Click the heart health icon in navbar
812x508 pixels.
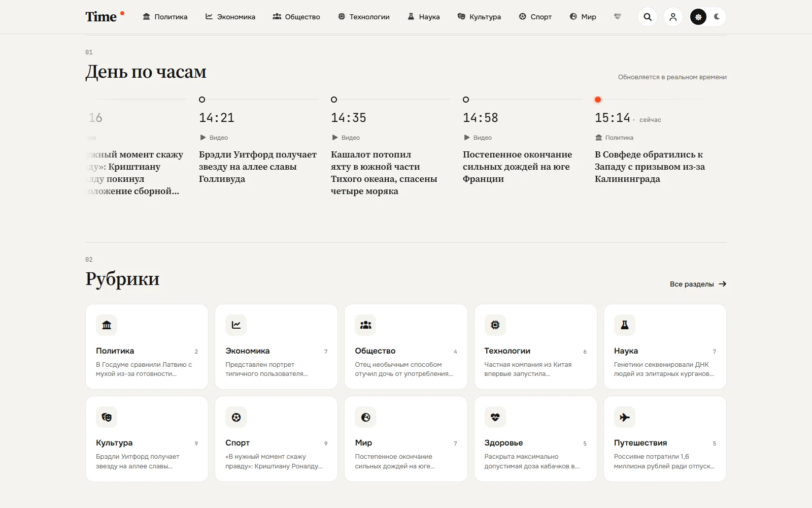click(x=618, y=17)
